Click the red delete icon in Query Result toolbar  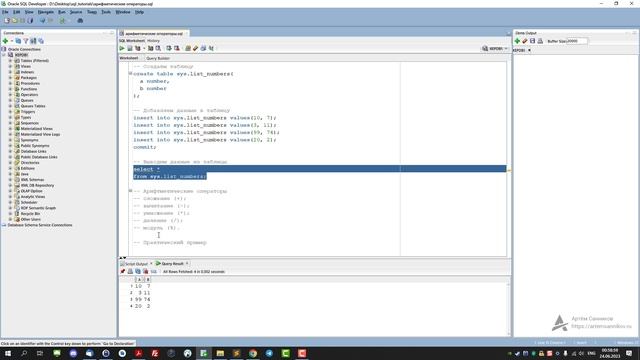pos(145,271)
